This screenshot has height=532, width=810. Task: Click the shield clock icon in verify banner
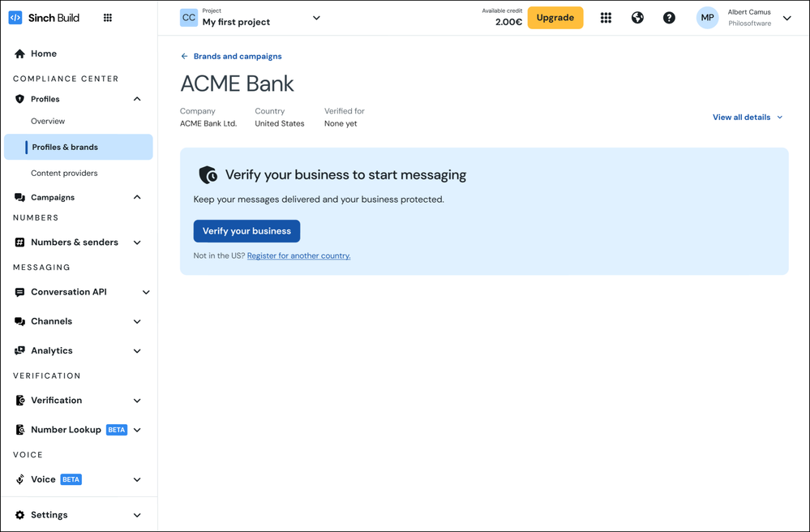point(208,175)
